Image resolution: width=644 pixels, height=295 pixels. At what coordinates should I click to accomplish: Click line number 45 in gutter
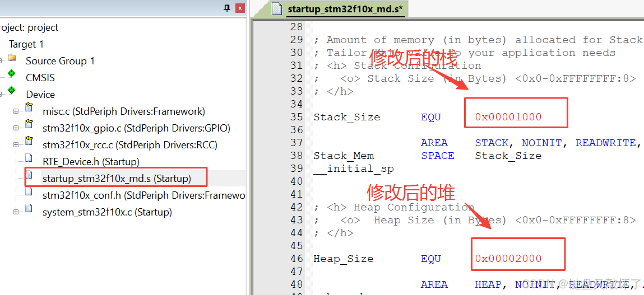[296, 245]
